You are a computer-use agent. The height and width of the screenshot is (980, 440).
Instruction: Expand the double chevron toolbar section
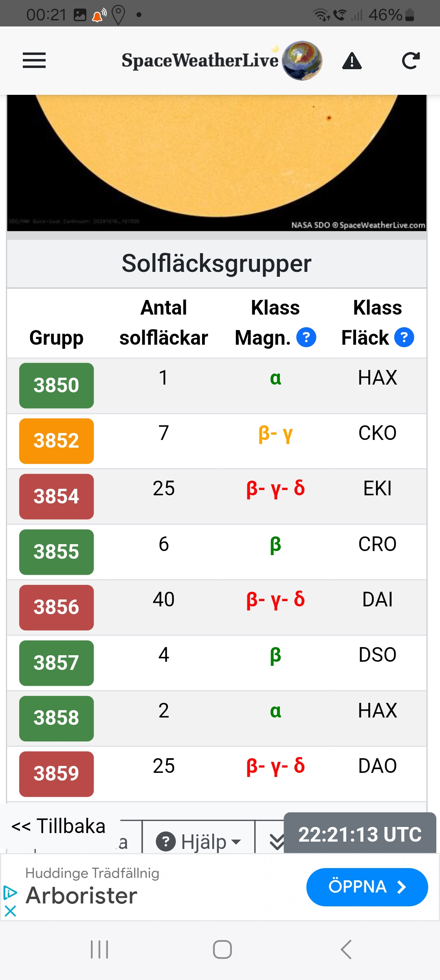[x=277, y=842]
